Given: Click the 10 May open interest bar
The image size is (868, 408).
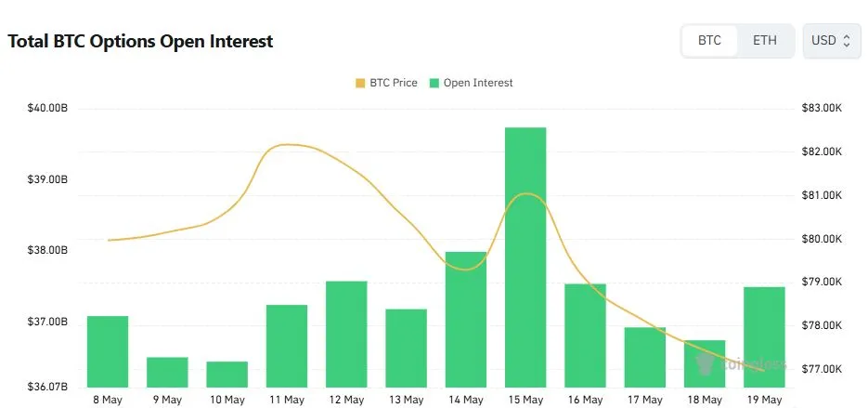Looking at the screenshot, I should point(227,375).
